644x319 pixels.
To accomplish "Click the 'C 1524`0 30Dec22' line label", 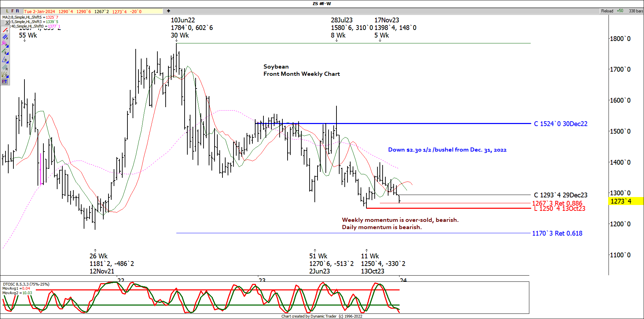I will [x=561, y=124].
